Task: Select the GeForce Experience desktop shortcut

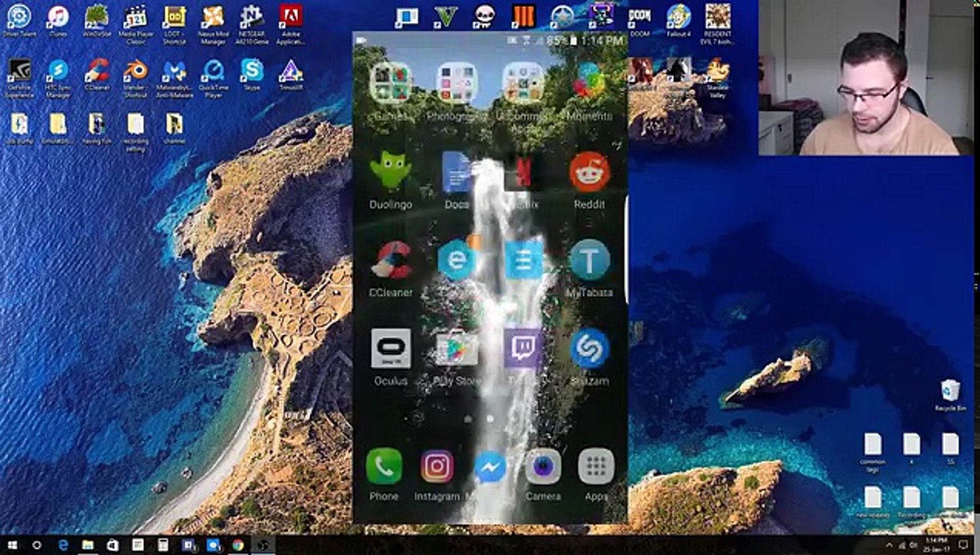Action: click(x=20, y=78)
